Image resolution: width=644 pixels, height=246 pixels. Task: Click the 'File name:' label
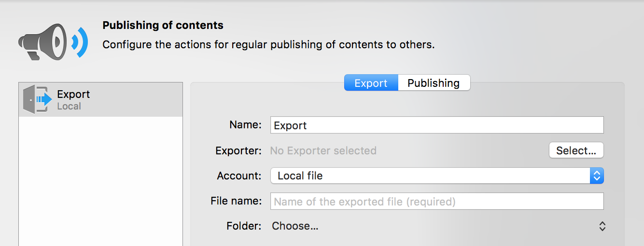236,201
